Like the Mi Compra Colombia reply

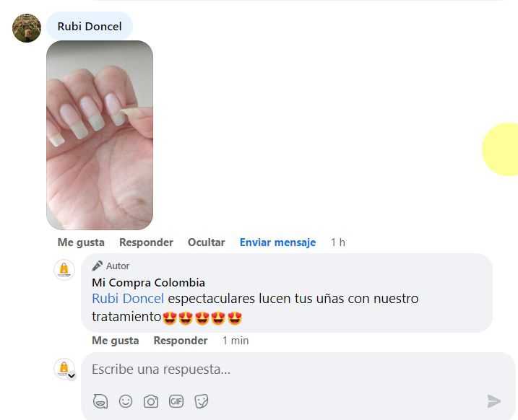(116, 340)
